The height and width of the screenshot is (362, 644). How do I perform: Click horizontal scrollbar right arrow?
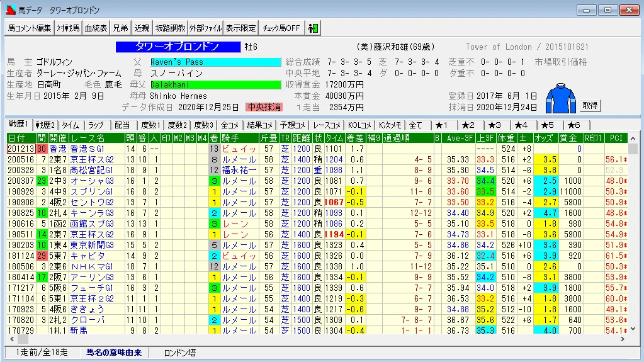coord(623,339)
